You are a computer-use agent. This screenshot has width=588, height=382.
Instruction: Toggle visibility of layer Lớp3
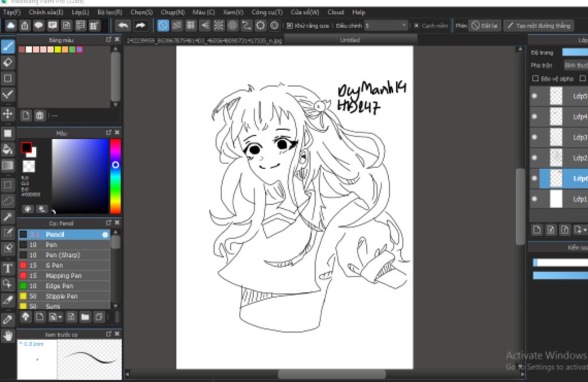tap(535, 137)
